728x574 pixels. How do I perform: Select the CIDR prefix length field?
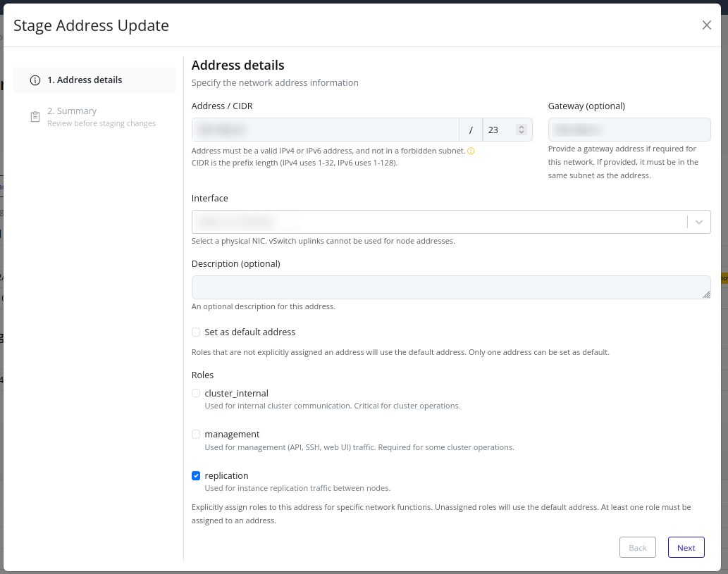[498, 130]
